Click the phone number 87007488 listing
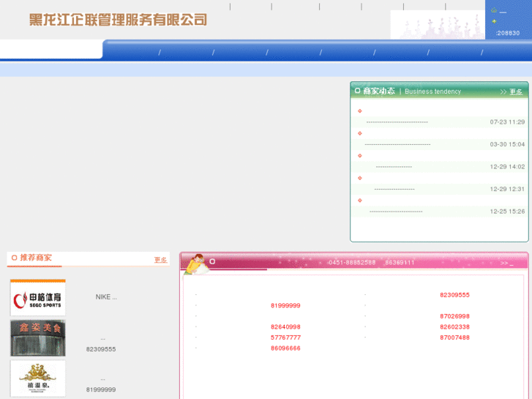The image size is (532, 399). [x=454, y=338]
